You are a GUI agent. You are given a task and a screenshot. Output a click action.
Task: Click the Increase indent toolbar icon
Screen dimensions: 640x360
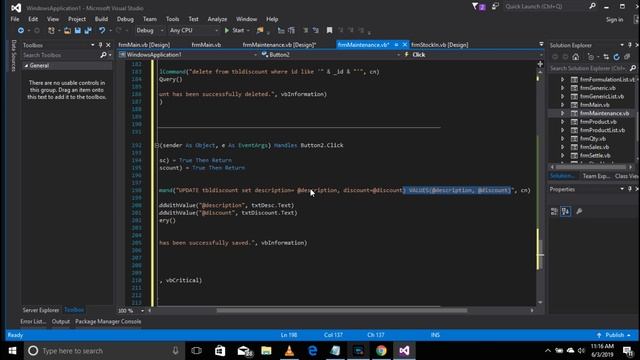point(291,31)
